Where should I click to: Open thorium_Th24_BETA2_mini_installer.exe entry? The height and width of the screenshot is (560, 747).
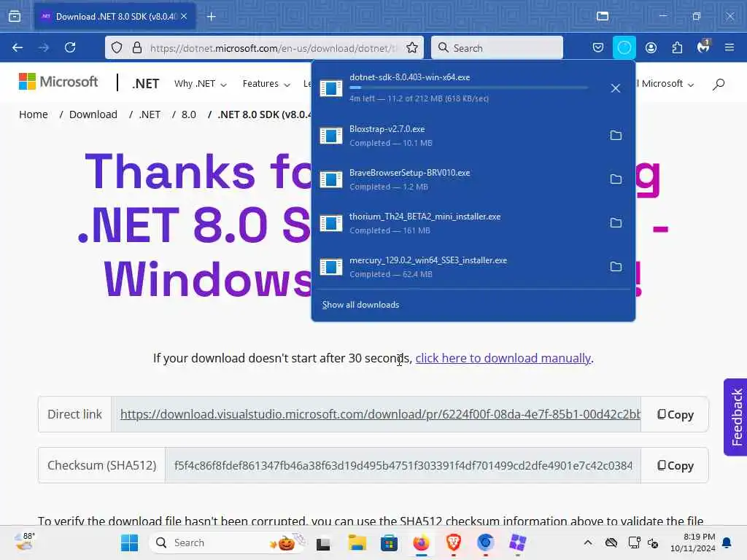click(x=457, y=223)
